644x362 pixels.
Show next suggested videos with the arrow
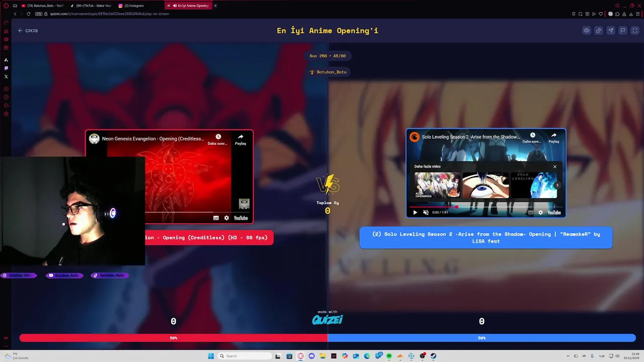click(x=557, y=185)
